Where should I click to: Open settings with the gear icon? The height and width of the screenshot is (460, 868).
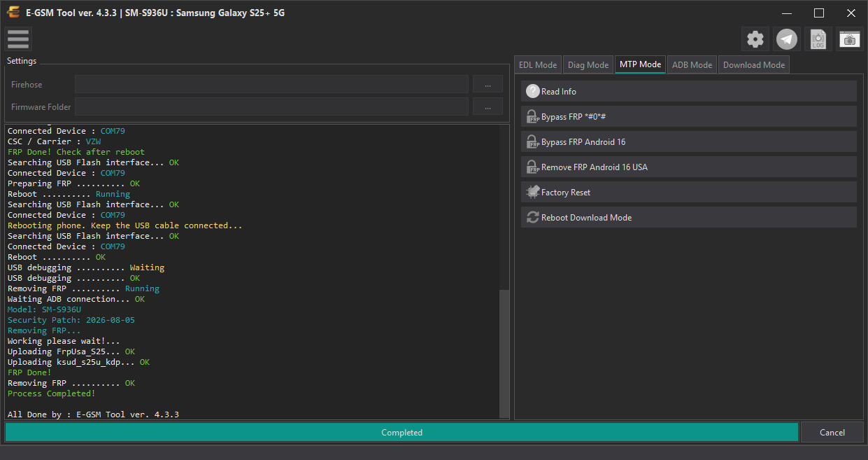755,39
